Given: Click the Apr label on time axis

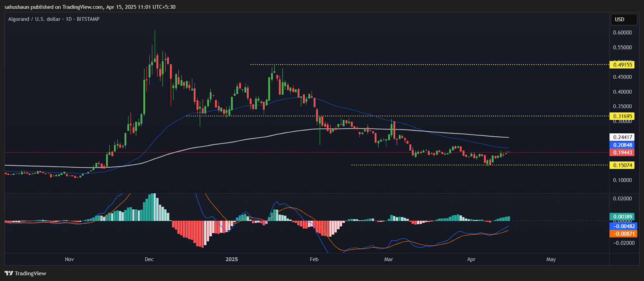Looking at the screenshot, I should coord(471,259).
